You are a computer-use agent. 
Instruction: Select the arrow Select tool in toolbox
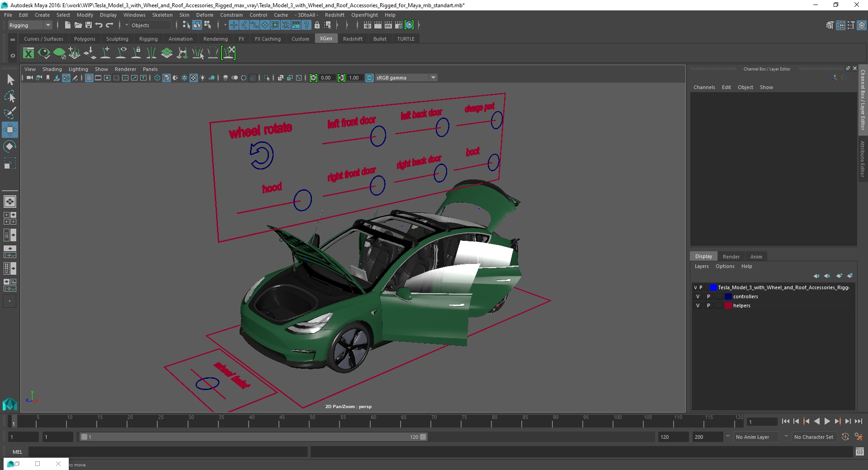click(10, 80)
